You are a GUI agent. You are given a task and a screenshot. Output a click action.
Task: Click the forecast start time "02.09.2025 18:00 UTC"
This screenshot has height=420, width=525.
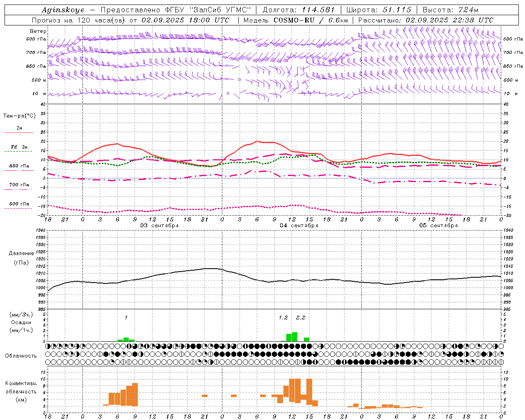tap(185, 20)
